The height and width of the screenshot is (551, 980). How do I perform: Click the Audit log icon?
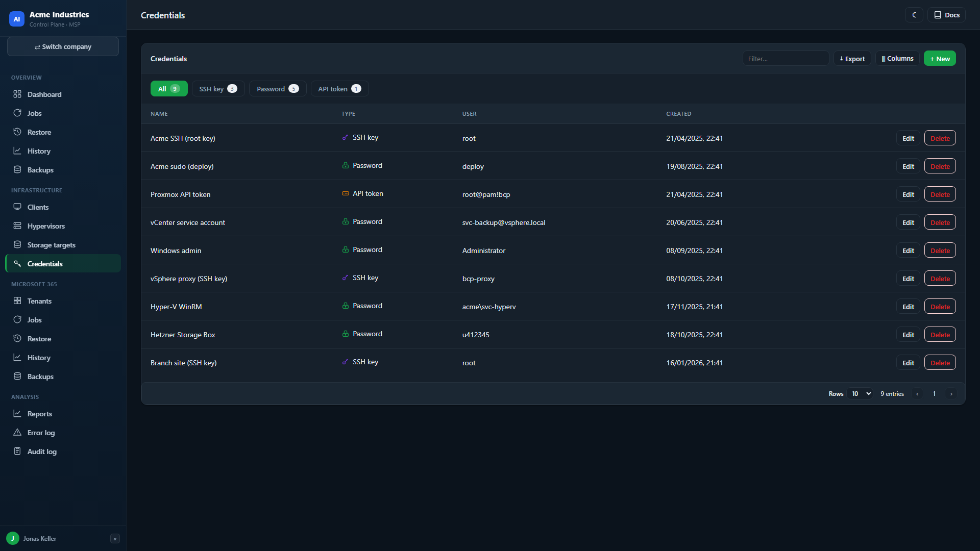17,452
